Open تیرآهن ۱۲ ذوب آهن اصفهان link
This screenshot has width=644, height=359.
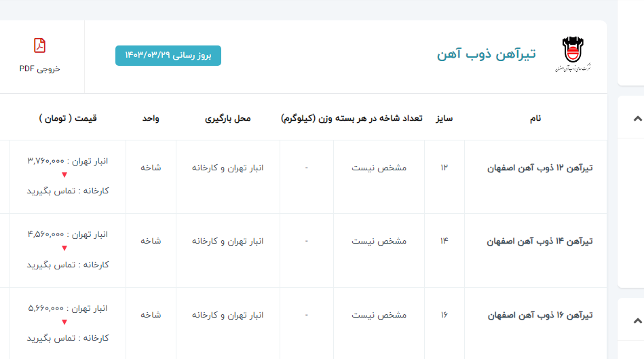540,168
